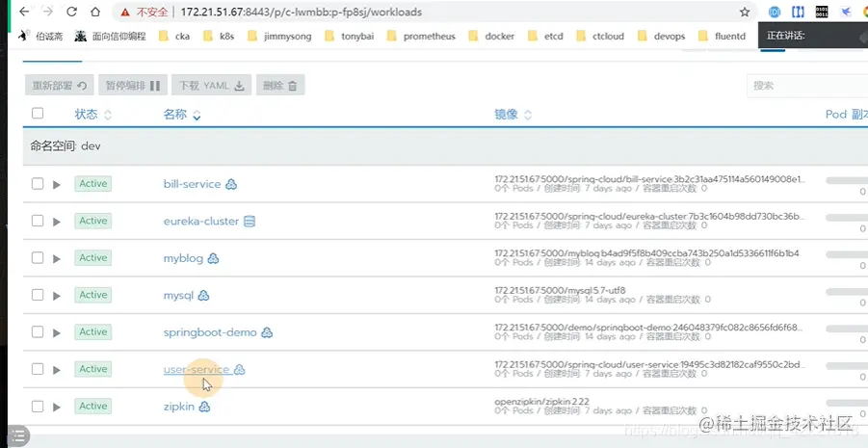Select the springboot-demo row checkbox
The height and width of the screenshot is (448, 868).
point(37,332)
